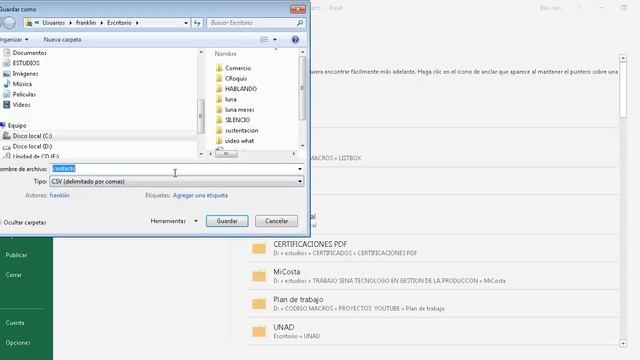Image resolution: width=640 pixels, height=360 pixels.
Task: Click Escritorio in the address path
Action: point(119,23)
